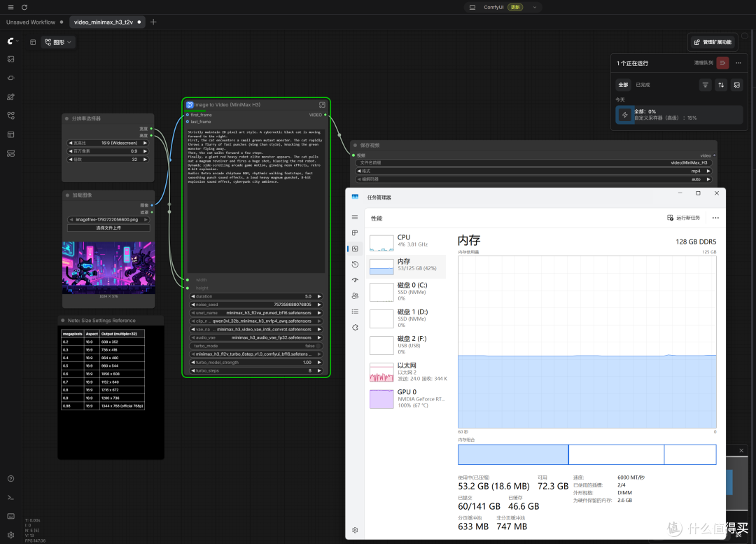This screenshot has height=544, width=756.
Task: Click the cyberpunk cat image preview thumbnail
Action: point(108,267)
